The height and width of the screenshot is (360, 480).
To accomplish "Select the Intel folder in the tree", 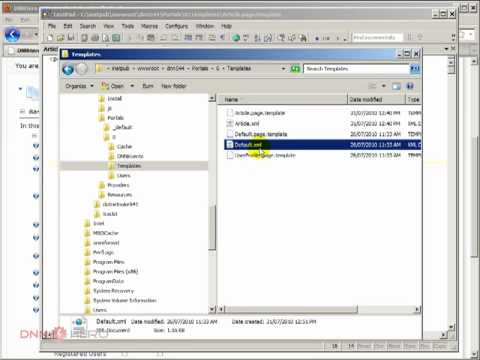I will [x=94, y=223].
